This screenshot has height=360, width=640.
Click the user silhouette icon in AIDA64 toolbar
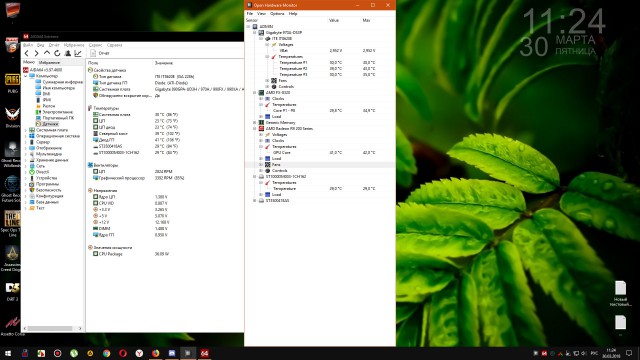pos(68,53)
